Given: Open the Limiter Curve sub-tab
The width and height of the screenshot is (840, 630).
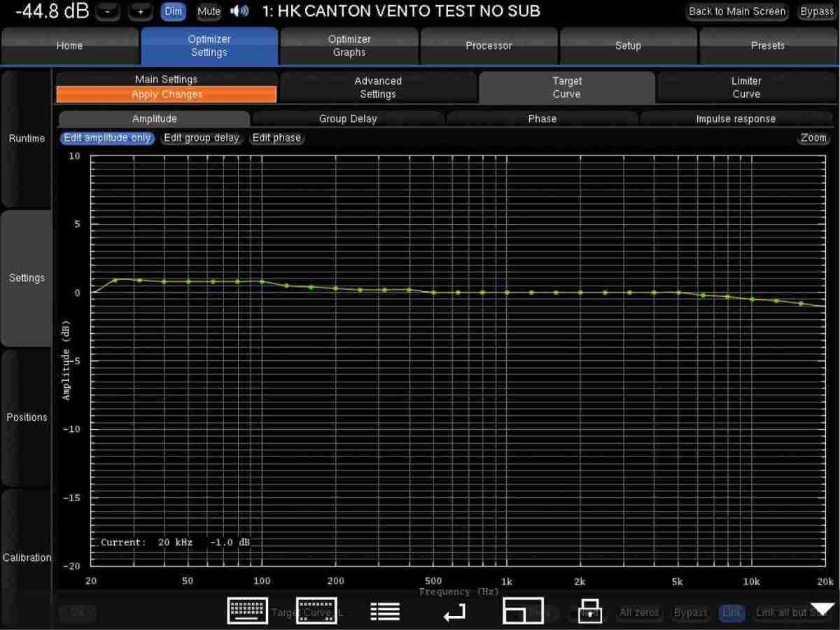Looking at the screenshot, I should 746,87.
